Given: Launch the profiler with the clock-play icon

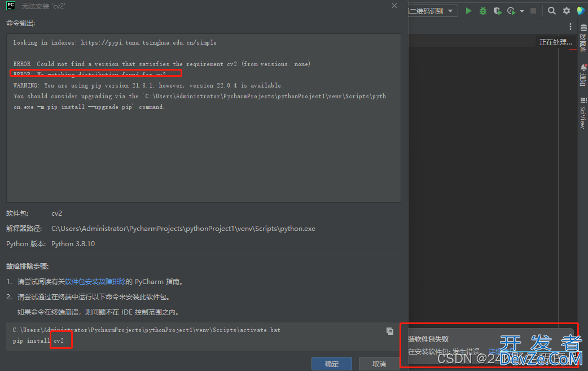Looking at the screenshot, I should click(x=511, y=11).
